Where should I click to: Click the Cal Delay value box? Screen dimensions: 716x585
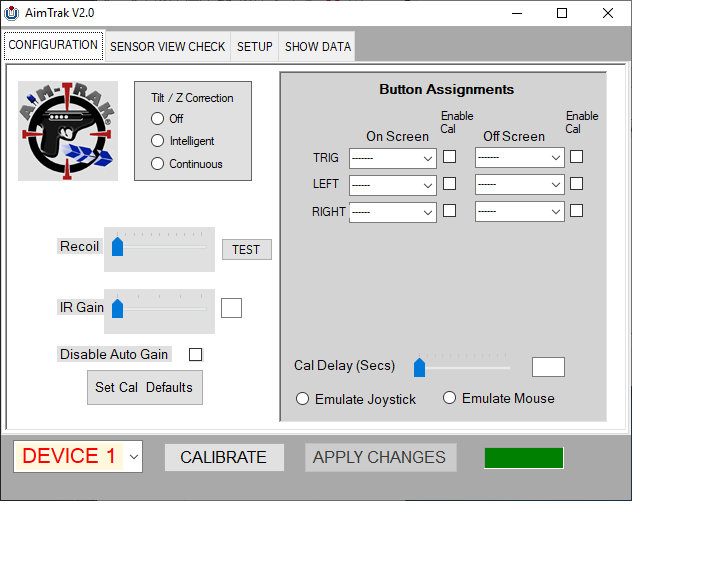point(548,367)
